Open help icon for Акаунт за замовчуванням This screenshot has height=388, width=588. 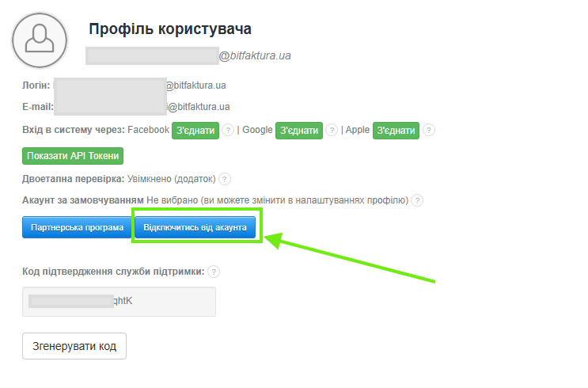pyautogui.click(x=417, y=201)
